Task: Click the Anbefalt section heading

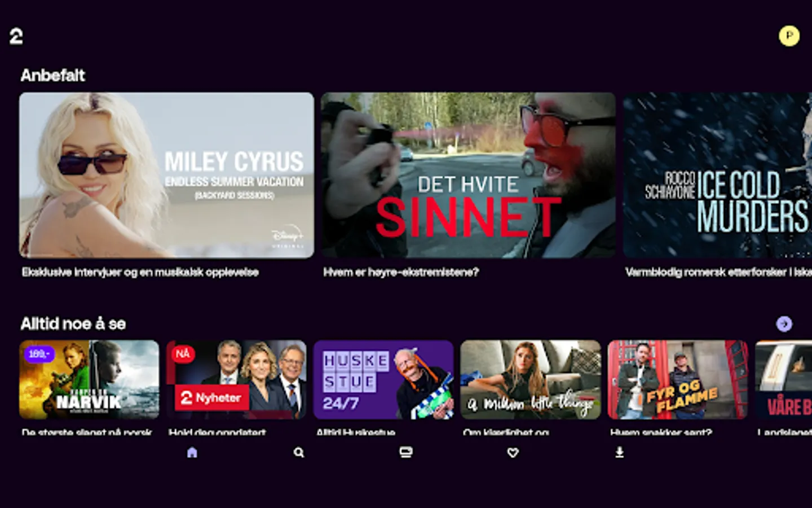Action: tap(52, 75)
